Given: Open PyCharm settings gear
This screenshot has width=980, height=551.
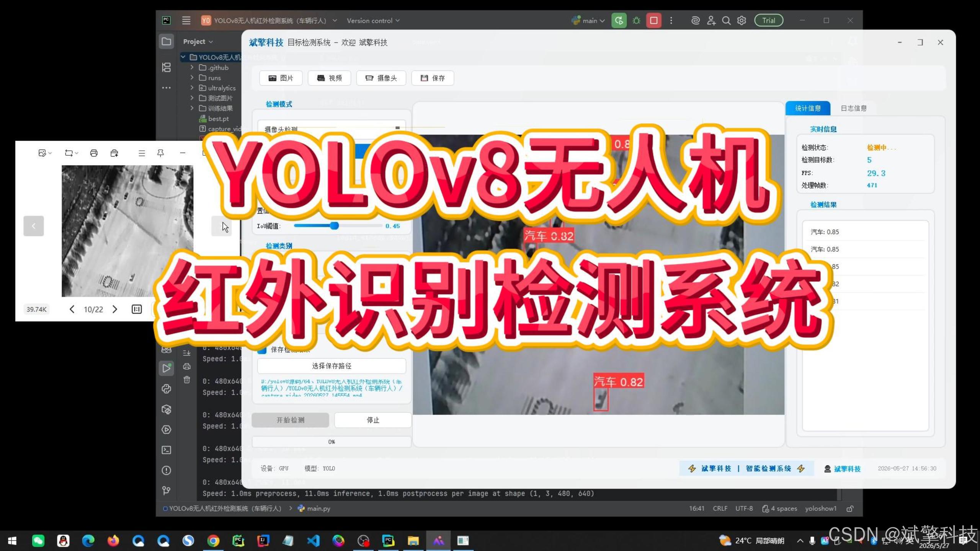Looking at the screenshot, I should coord(742,20).
